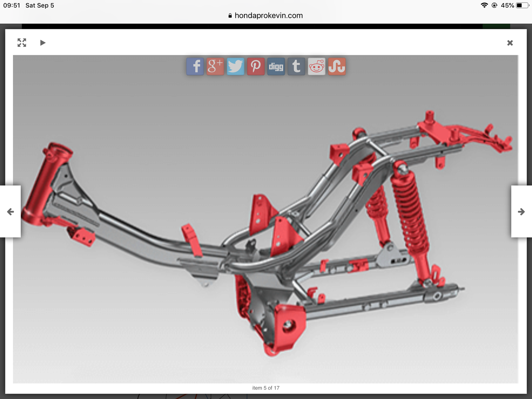Share image on Twitter
This screenshot has height=399, width=532.
tap(235, 66)
